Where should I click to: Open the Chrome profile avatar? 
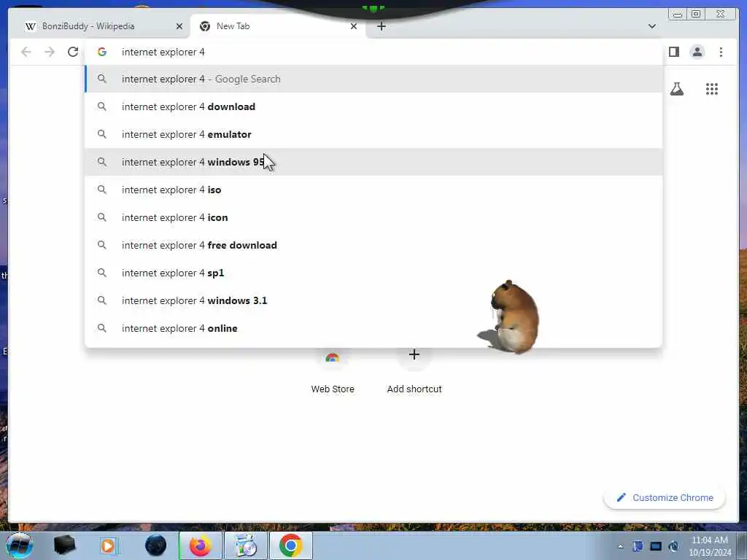tap(697, 52)
